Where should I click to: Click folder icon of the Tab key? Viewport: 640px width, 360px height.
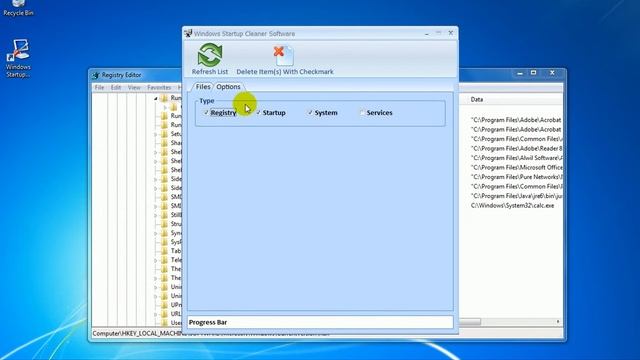pos(164,251)
